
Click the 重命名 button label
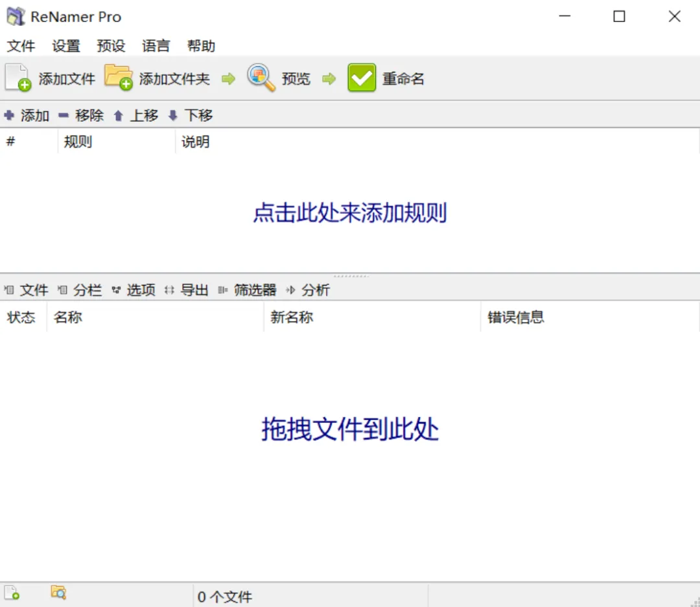click(404, 78)
